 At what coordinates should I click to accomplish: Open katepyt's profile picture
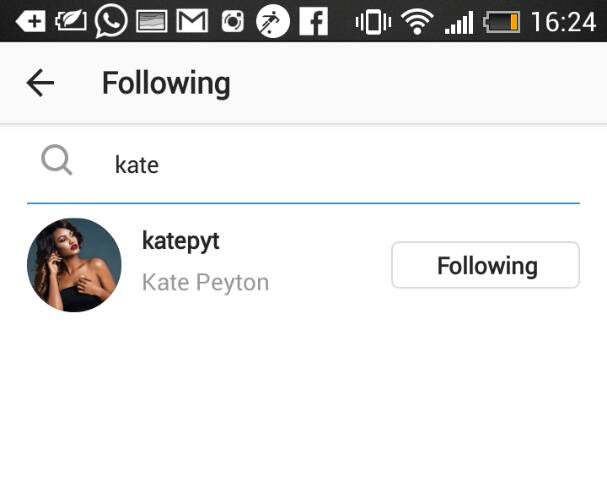74,265
